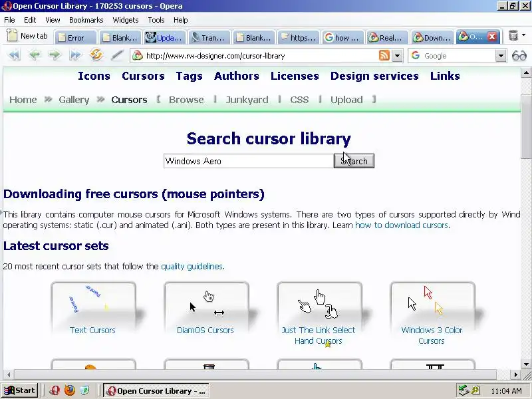
Task: Open the Design services page
Action: [374, 76]
